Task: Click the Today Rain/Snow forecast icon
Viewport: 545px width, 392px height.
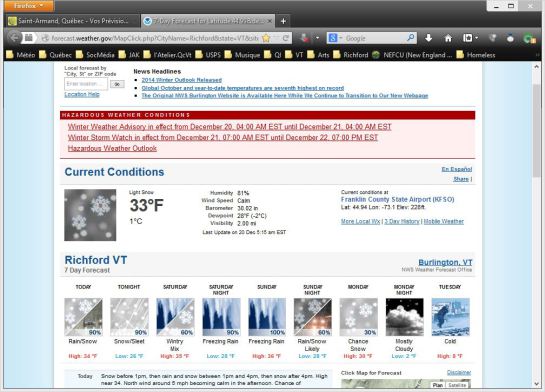Action: click(83, 317)
